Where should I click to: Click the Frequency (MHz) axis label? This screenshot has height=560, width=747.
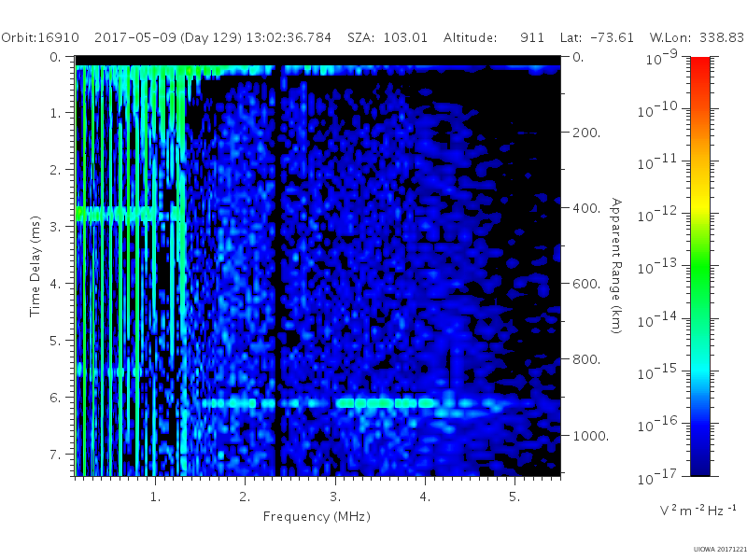pos(317,517)
